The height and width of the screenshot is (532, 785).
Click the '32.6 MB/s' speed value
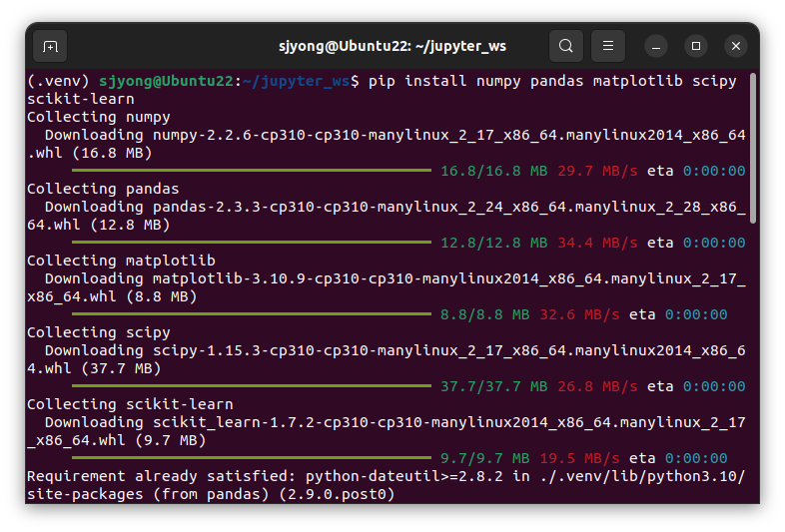tap(579, 314)
